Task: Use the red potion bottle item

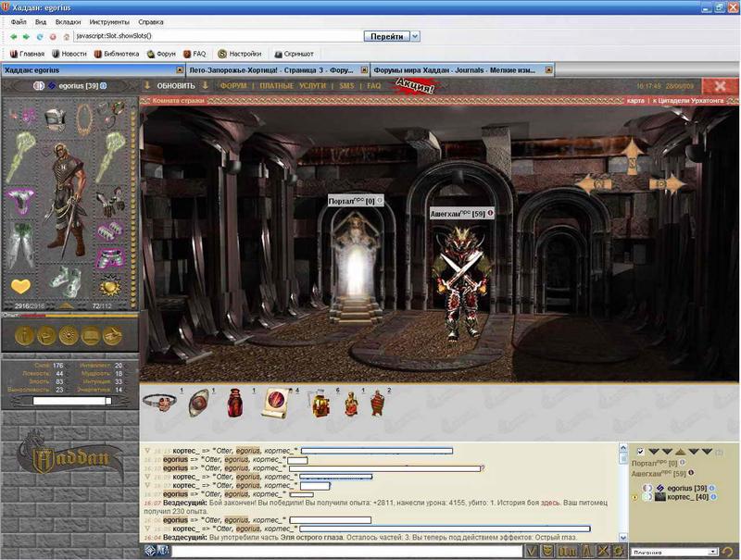Action: point(235,403)
